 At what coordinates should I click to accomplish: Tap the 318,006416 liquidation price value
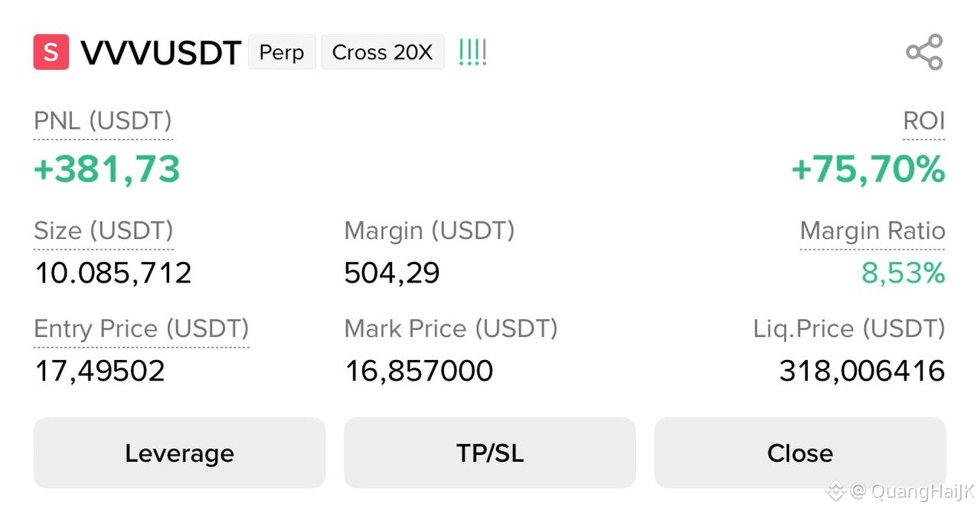click(862, 371)
